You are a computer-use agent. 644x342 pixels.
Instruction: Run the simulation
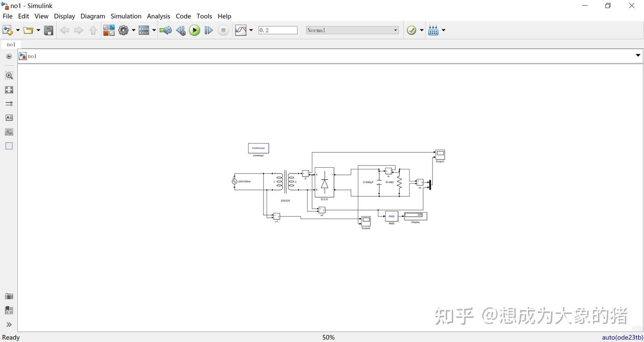(x=194, y=30)
